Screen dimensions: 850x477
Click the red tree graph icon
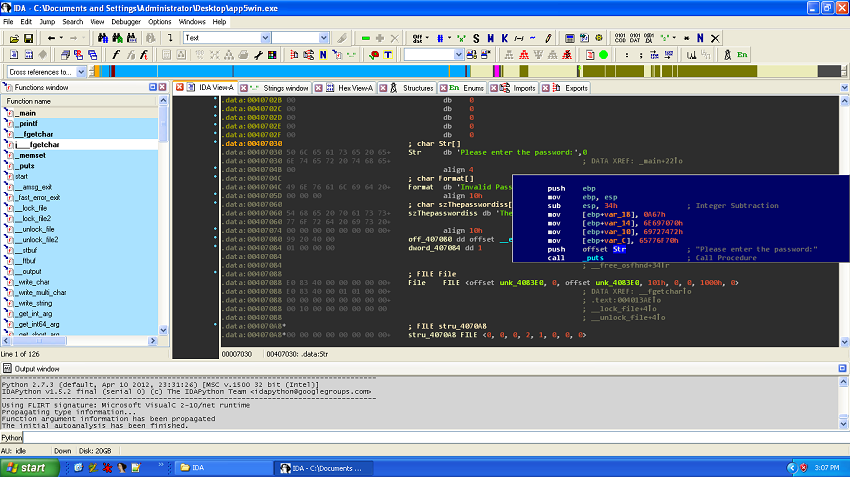point(524,55)
